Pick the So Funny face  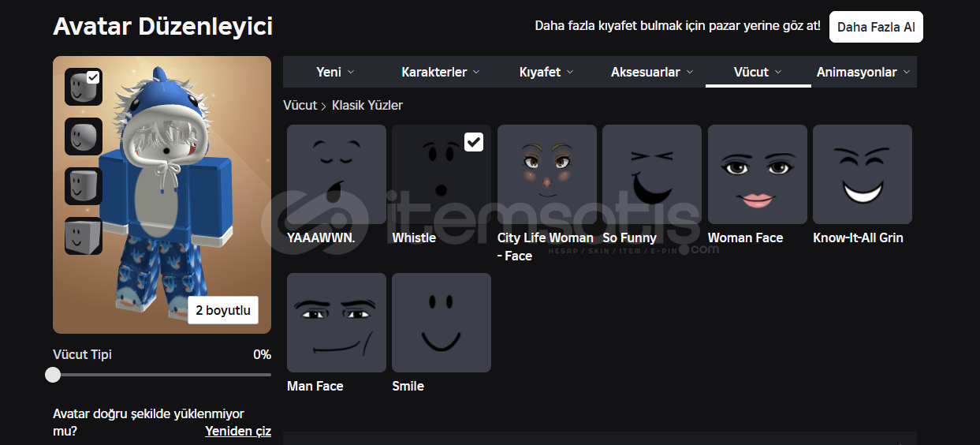652,174
